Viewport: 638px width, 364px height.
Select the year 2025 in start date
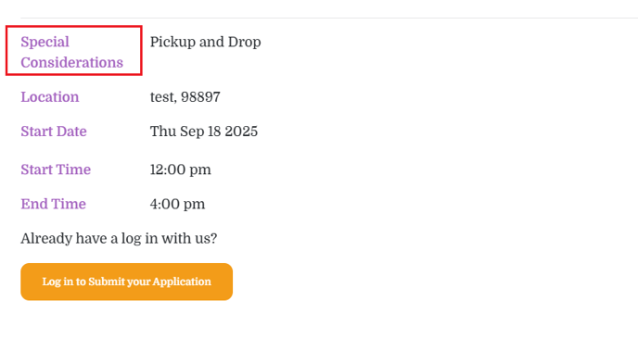coord(241,132)
